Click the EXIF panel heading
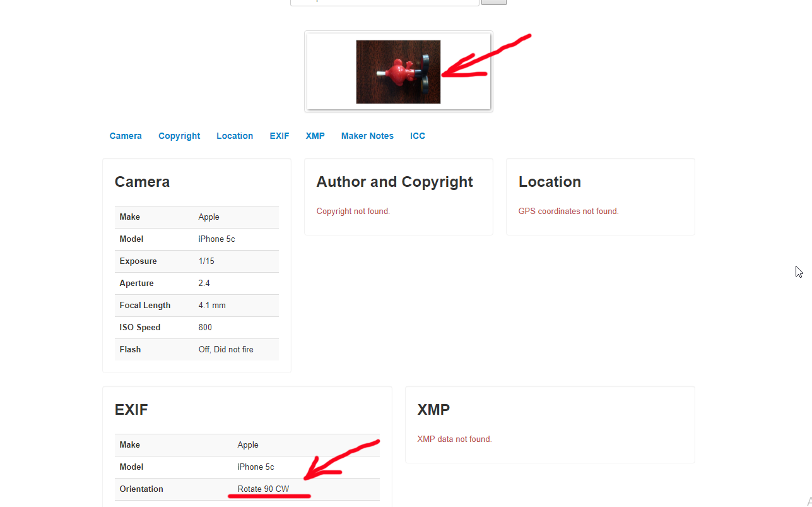 tap(131, 410)
